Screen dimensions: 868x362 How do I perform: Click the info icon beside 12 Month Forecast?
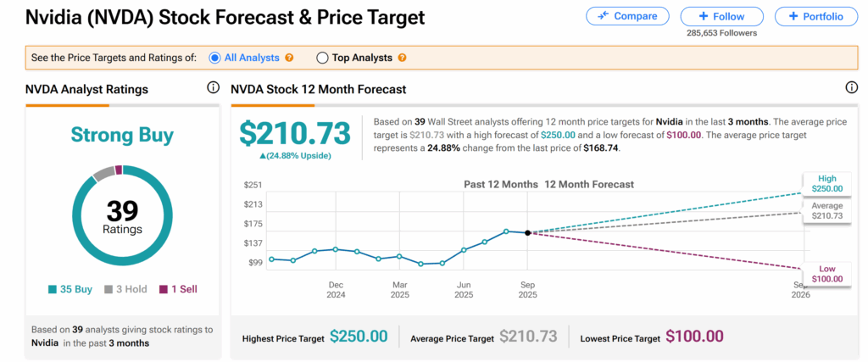(851, 88)
